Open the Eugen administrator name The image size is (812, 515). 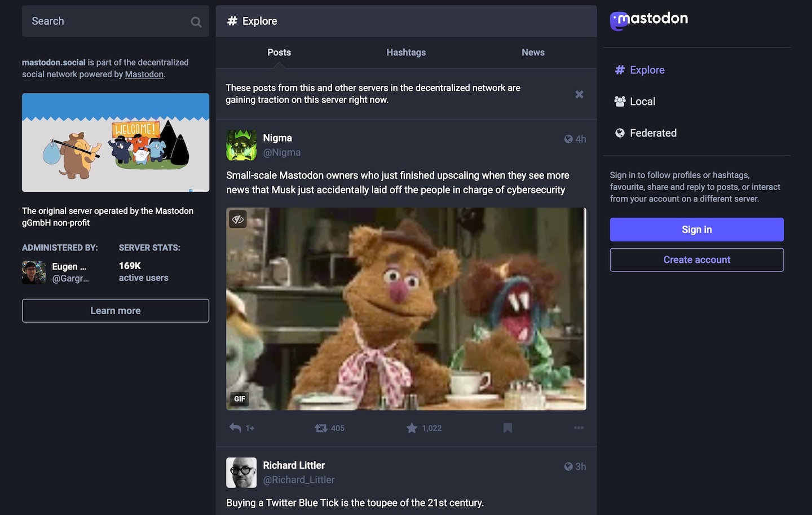[69, 267]
